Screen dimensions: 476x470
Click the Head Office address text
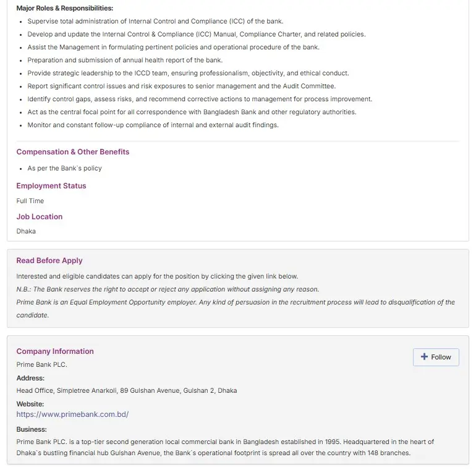(127, 390)
